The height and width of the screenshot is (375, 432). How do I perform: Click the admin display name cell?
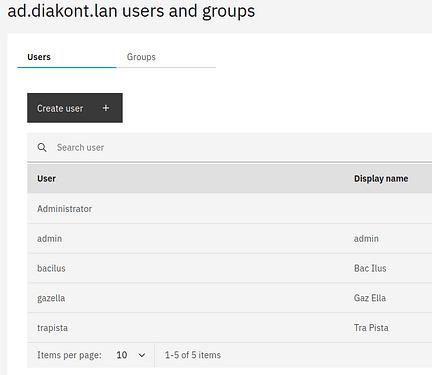(366, 239)
